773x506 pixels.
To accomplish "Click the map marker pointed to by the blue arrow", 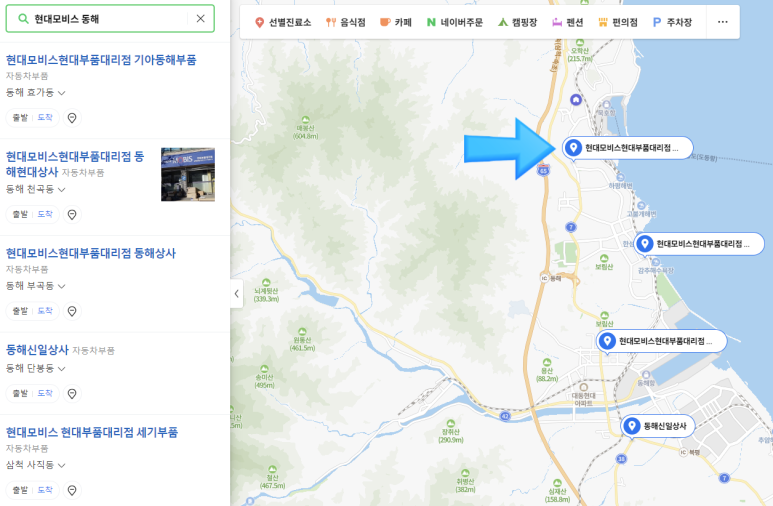I will point(628,147).
